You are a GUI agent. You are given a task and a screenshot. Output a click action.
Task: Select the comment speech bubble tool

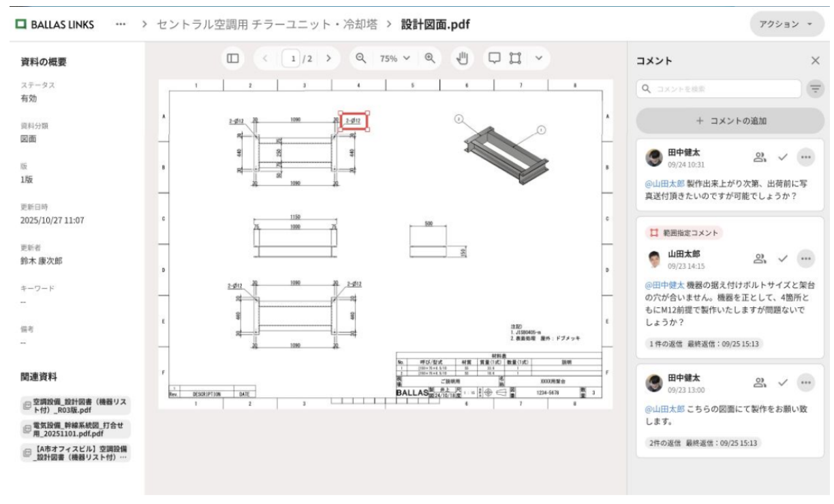point(495,59)
